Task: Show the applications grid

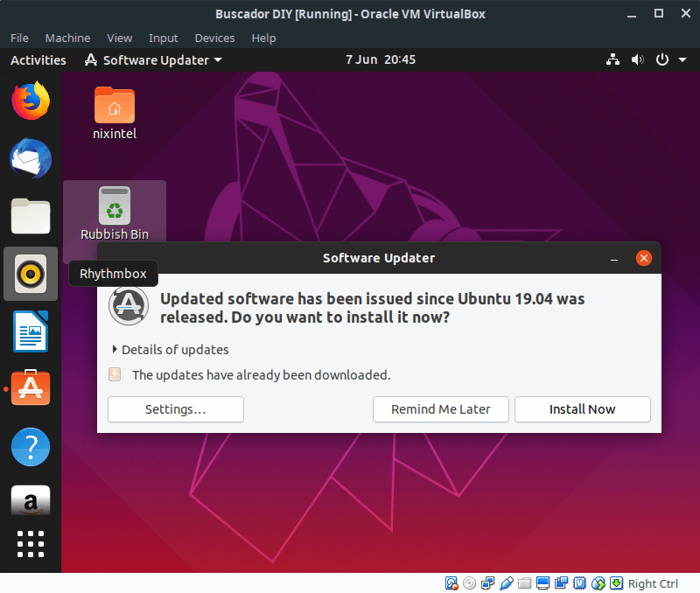Action: point(31,544)
